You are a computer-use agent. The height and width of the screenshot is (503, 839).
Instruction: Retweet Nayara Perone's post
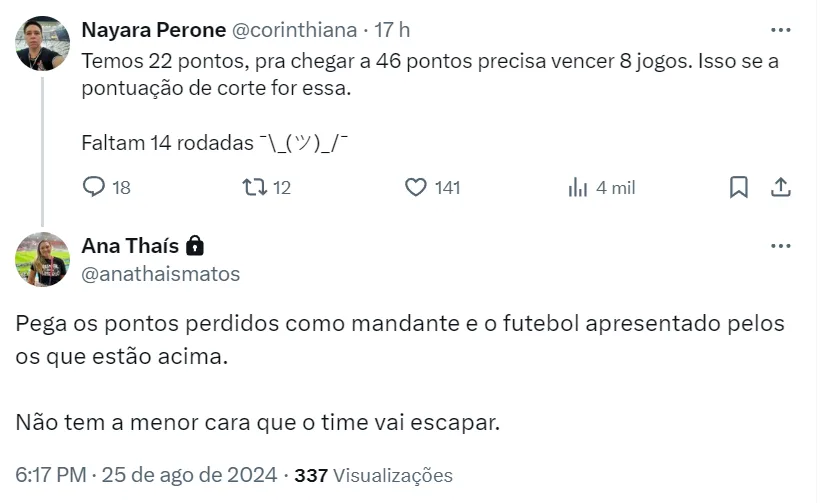[x=254, y=187]
